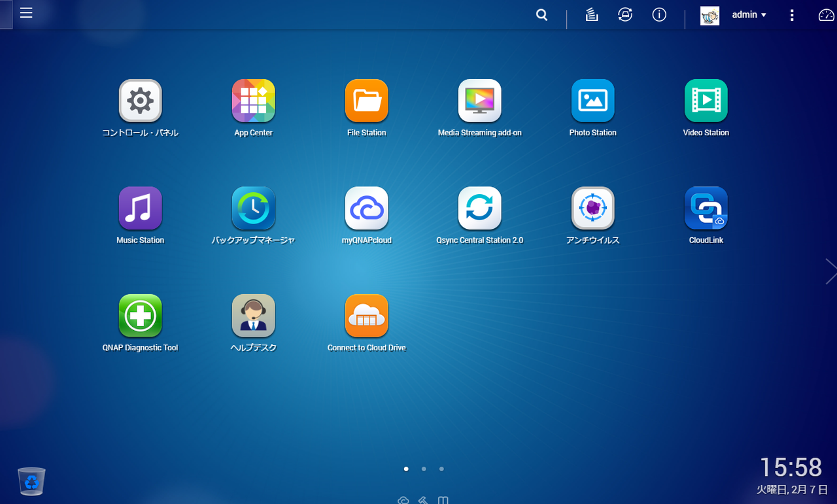
Task: Expand the admin user dropdown
Action: (x=749, y=14)
